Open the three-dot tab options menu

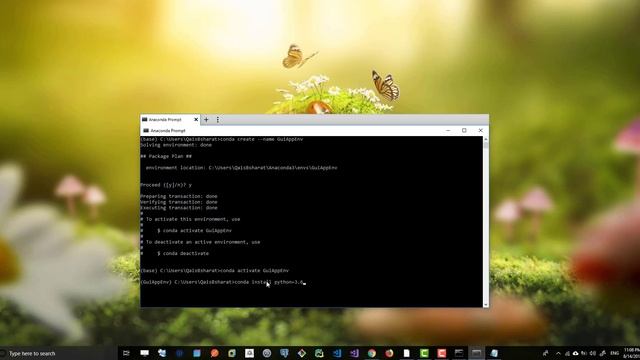pos(218,120)
